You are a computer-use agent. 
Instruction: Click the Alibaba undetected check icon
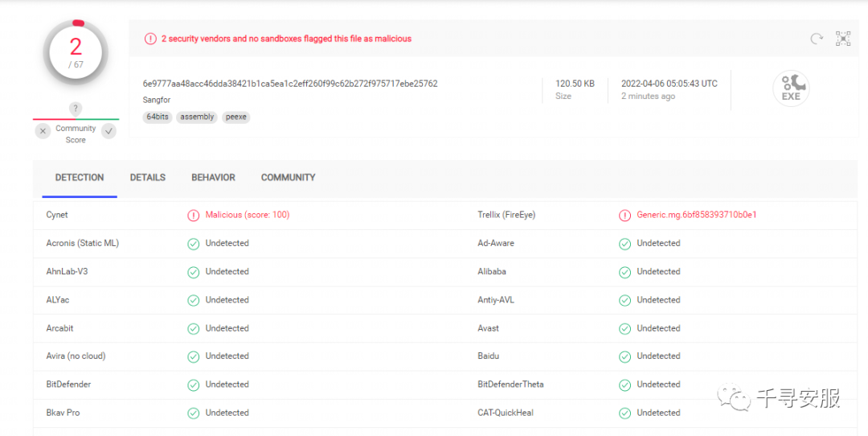(624, 272)
